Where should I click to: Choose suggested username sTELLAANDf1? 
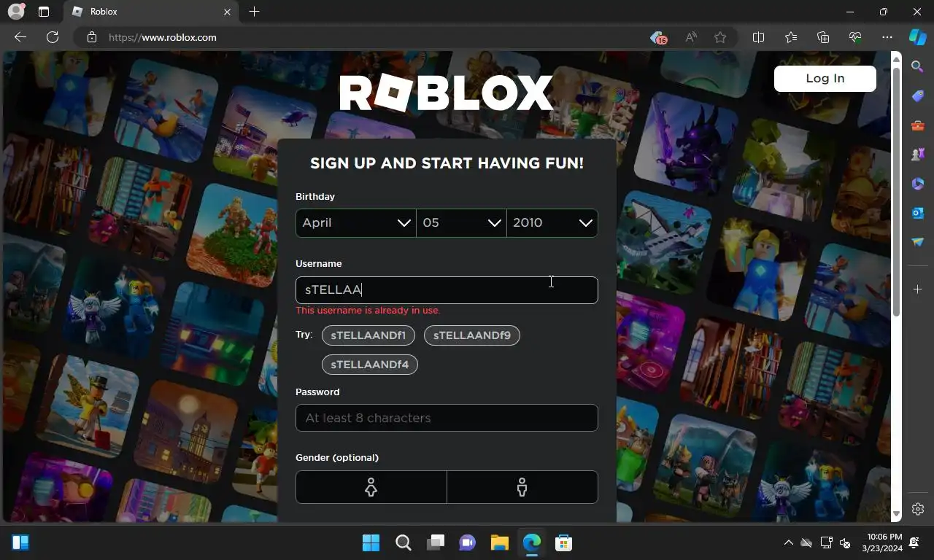[x=368, y=335]
